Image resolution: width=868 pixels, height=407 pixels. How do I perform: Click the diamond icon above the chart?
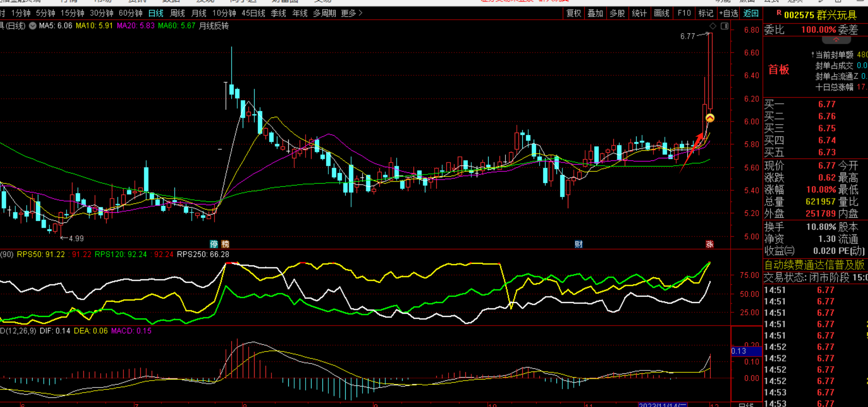coord(712,26)
